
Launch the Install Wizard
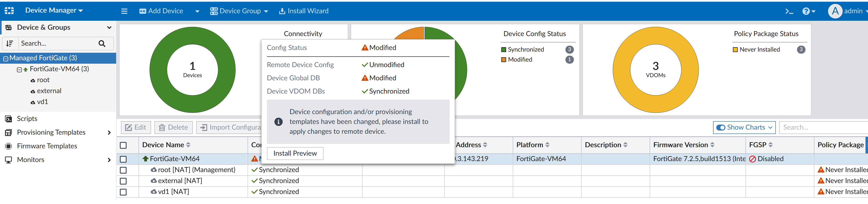point(304,11)
